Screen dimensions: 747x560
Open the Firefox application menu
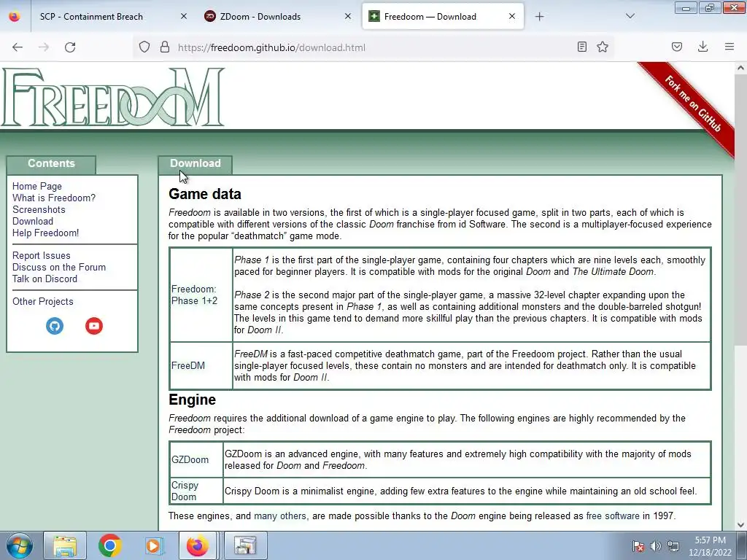tap(729, 47)
